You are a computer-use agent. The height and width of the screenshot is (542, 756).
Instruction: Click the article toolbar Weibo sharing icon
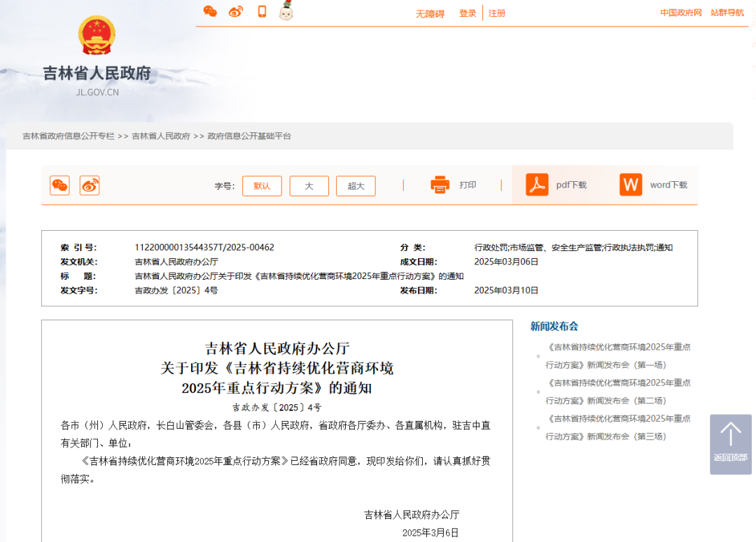[x=90, y=185]
